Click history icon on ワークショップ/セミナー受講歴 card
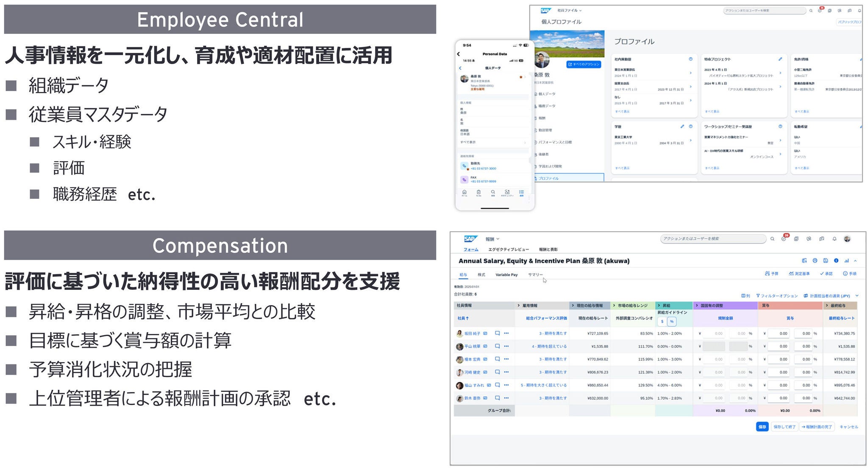868x469 pixels. [780, 126]
